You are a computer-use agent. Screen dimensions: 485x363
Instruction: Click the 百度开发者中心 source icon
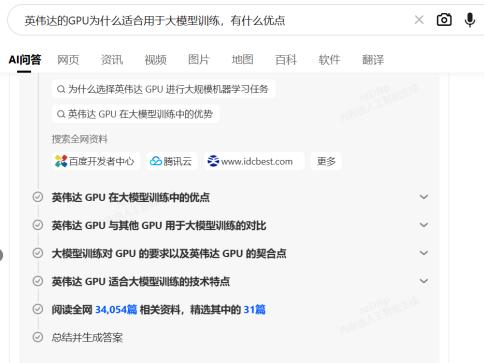61,161
